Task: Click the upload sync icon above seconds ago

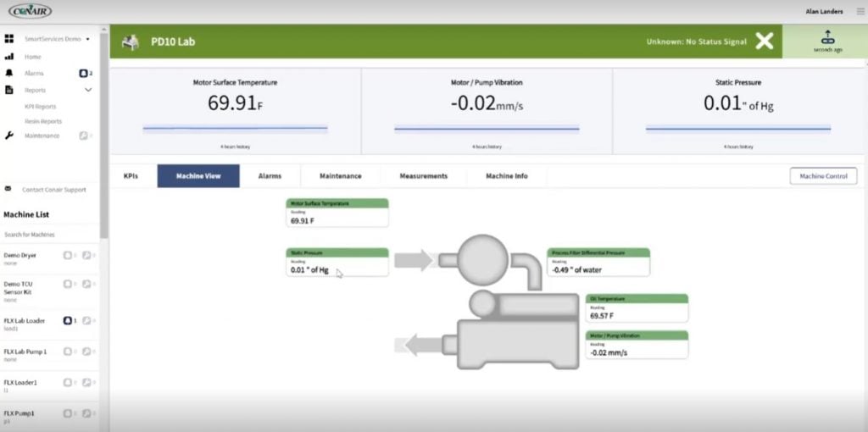Action: pos(827,37)
